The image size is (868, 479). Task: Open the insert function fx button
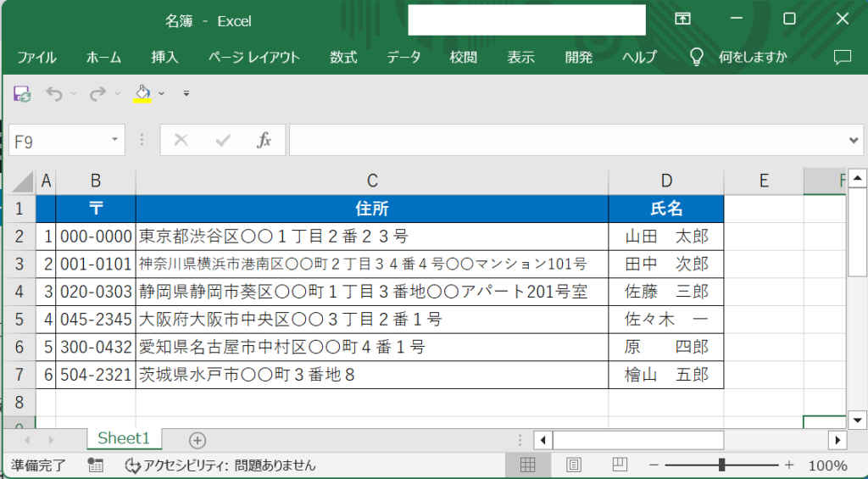point(264,141)
